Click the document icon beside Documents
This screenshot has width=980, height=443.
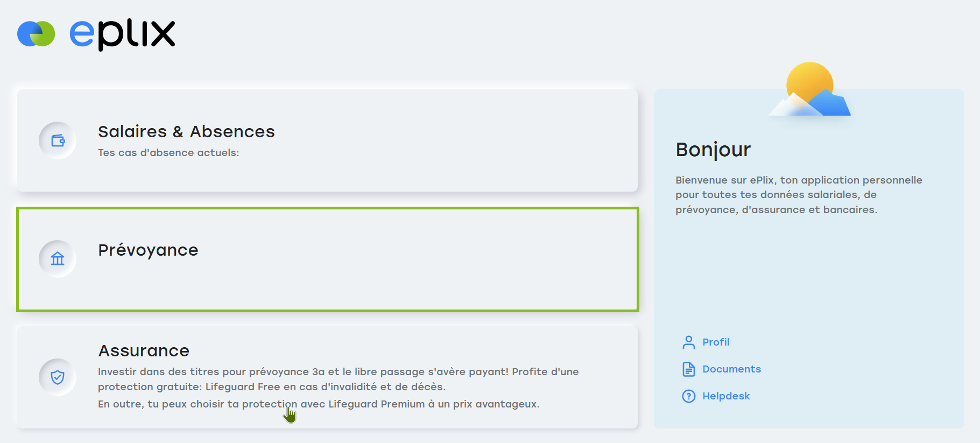(689, 369)
